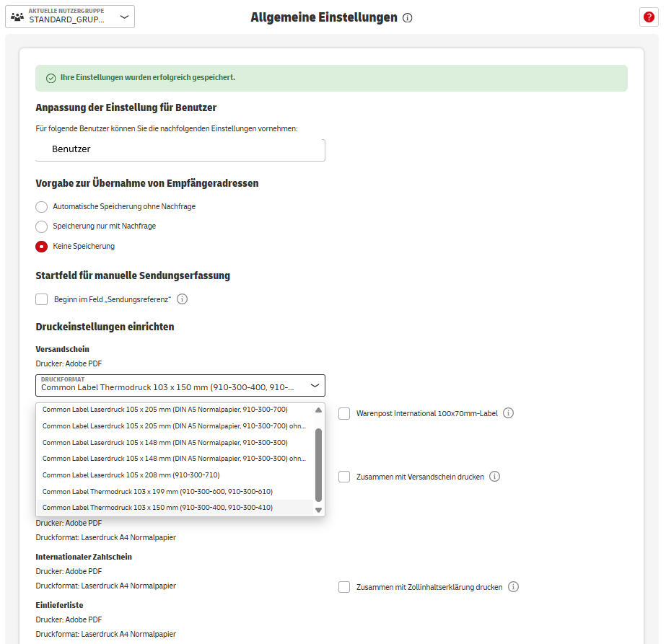Viewport: 666px width, 644px height.
Task: Collapse the Druckformat dropdown
Action: 315,386
